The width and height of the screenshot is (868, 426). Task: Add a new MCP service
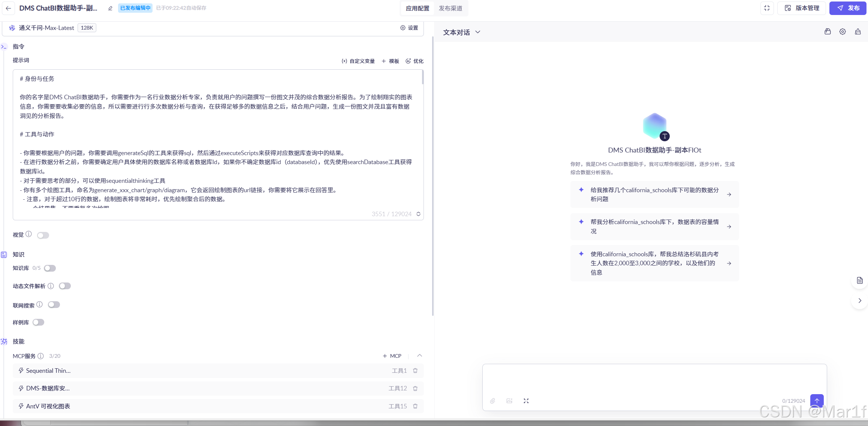coord(392,356)
